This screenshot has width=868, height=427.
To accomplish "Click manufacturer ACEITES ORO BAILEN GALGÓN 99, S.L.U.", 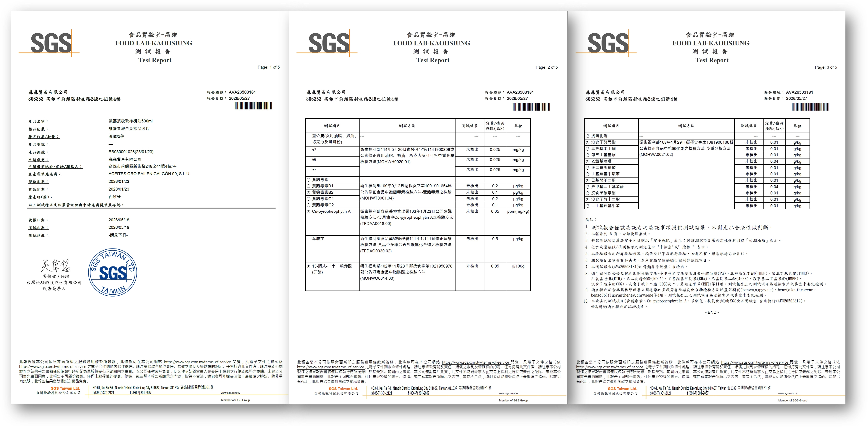I will 149,174.
